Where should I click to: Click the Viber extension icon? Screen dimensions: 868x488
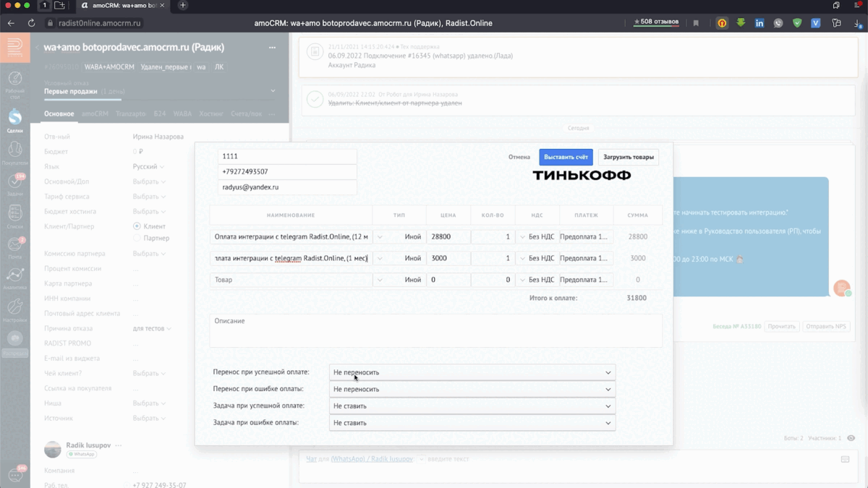tap(778, 23)
